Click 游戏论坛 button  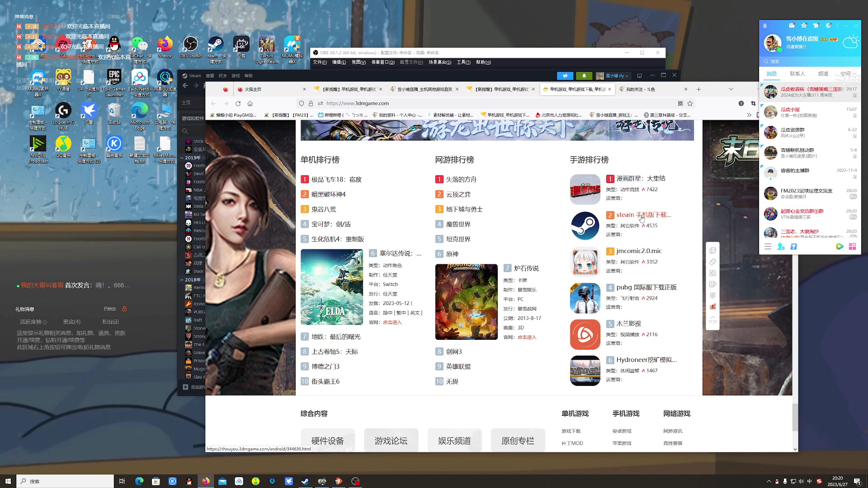[x=391, y=441]
